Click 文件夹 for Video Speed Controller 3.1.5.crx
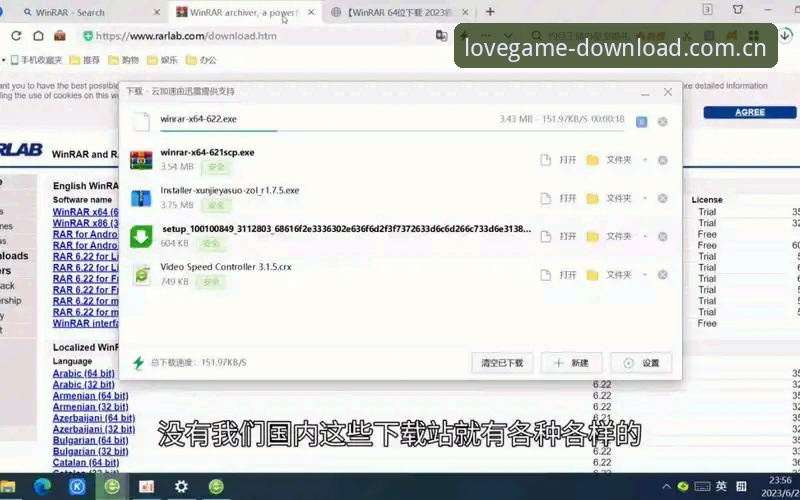800x500 pixels. click(618, 275)
